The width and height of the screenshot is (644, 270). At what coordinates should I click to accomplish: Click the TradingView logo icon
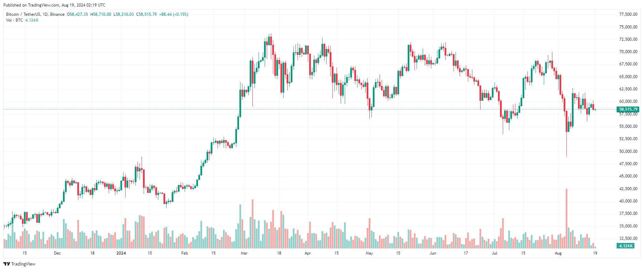coord(6,264)
